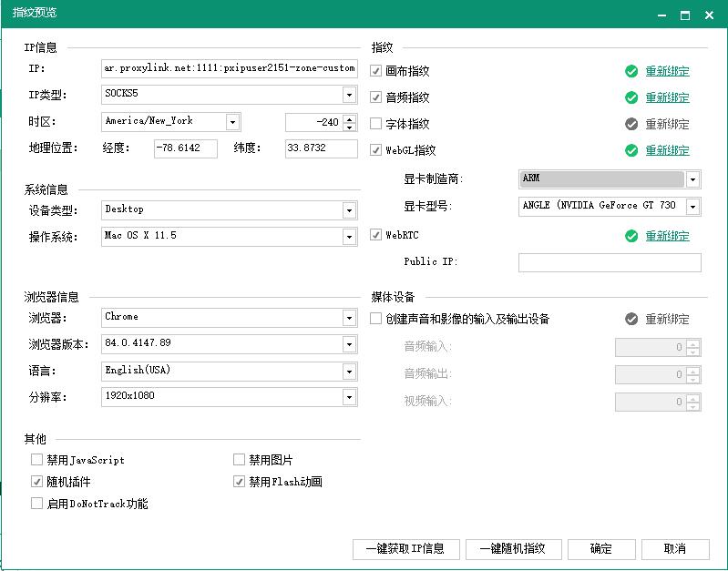Check the 禁用图片 option
The width and height of the screenshot is (728, 571).
[239, 460]
